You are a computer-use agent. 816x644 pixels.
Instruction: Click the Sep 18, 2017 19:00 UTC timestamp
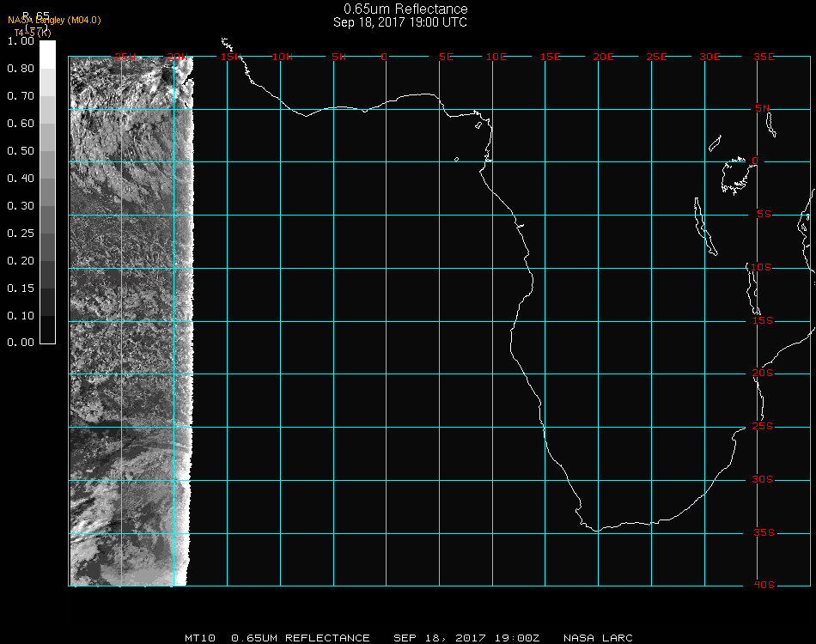point(400,22)
